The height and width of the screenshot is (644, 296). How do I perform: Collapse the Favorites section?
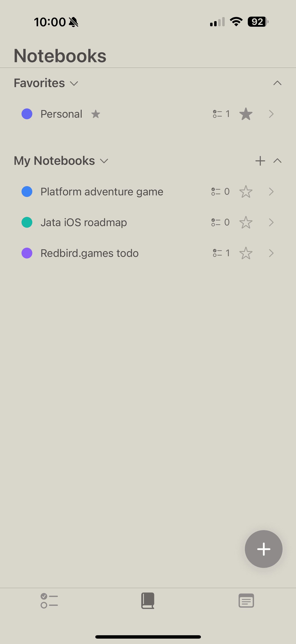coord(277,83)
